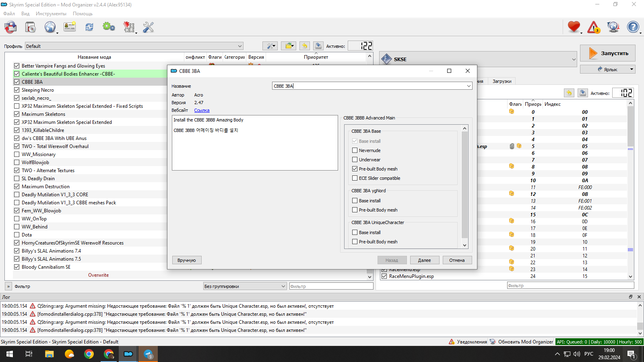Sort mods by Приоритет column header
The image size is (644, 362).
coord(316,57)
